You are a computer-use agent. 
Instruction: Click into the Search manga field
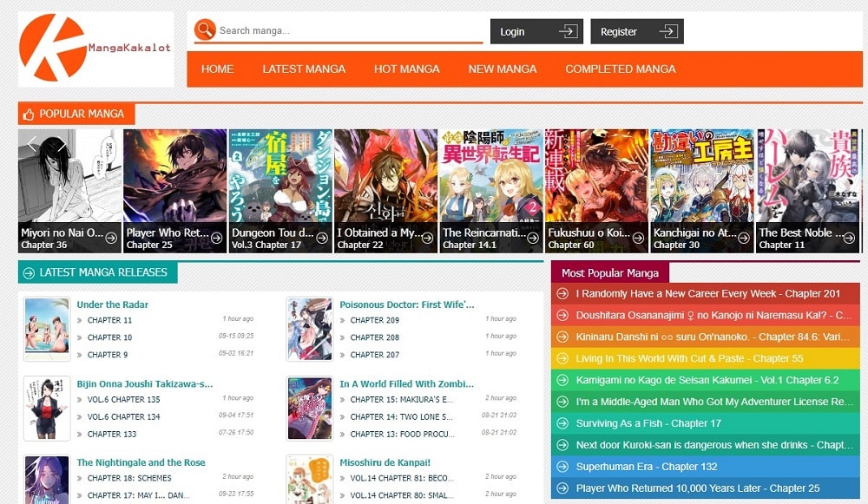point(349,30)
